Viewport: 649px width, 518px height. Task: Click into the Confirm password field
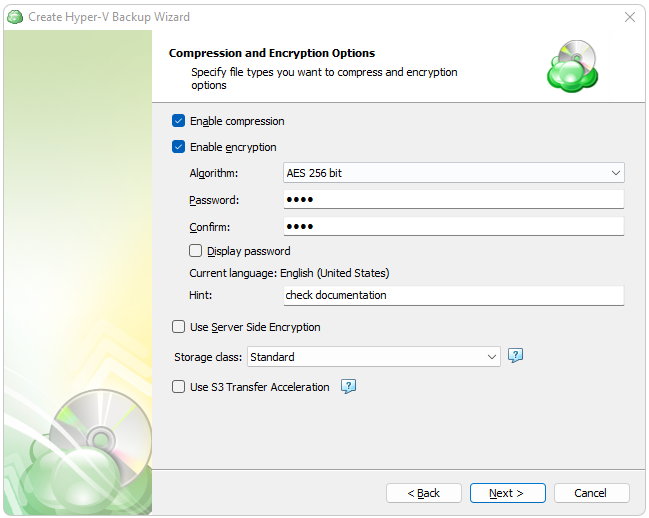[454, 226]
